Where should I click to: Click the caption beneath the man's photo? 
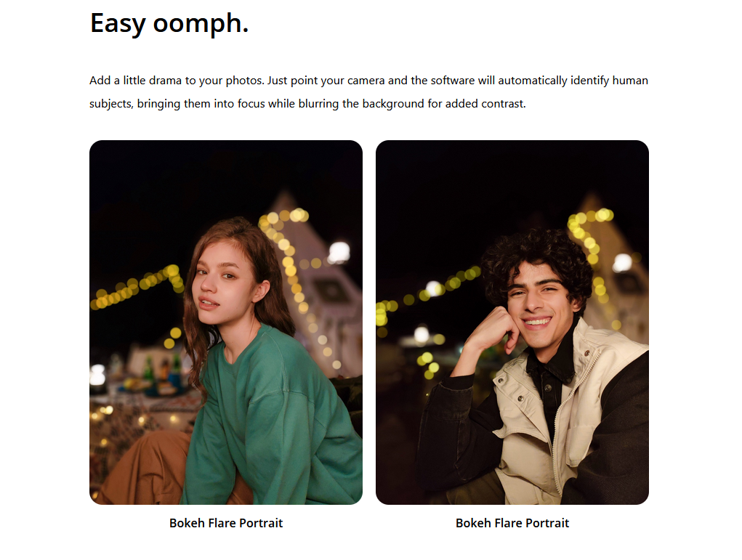512,523
